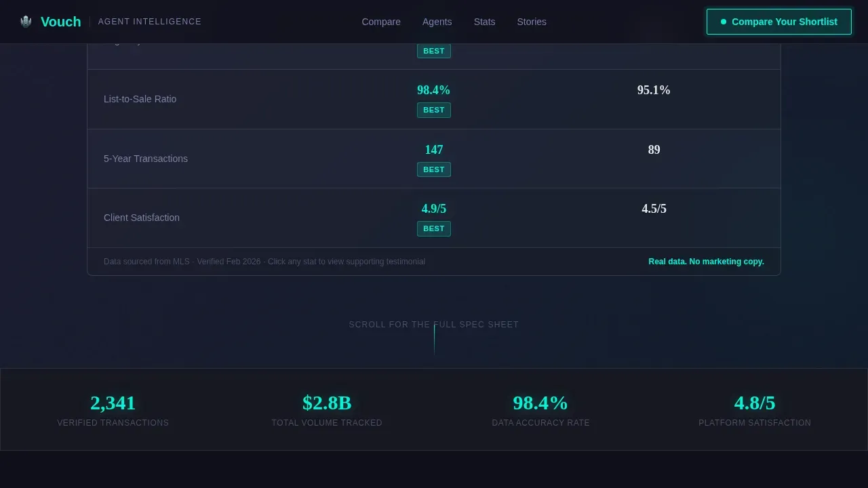
Task: Click the 4.9/5 client satisfaction stat
Action: 434,209
